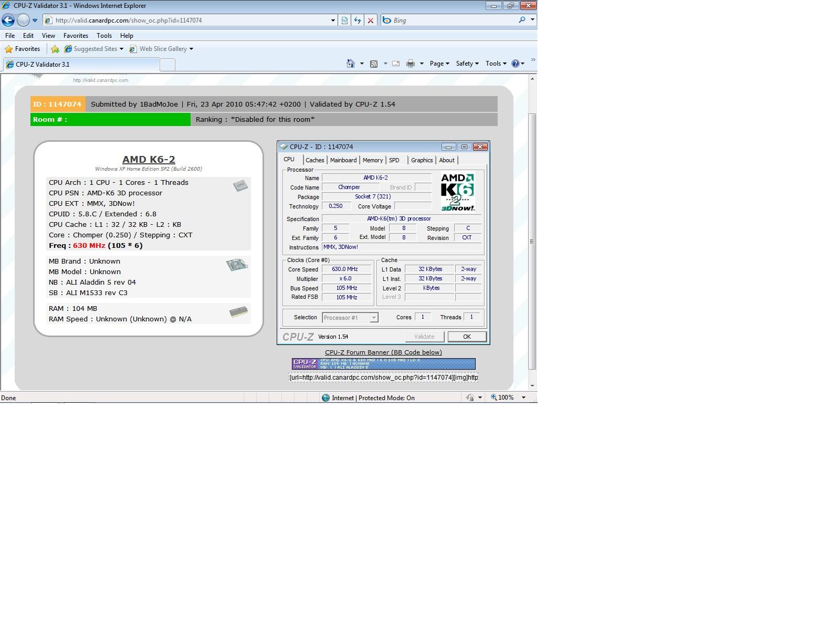
Task: Toggle the Compatibility View icon
Action: 344,20
